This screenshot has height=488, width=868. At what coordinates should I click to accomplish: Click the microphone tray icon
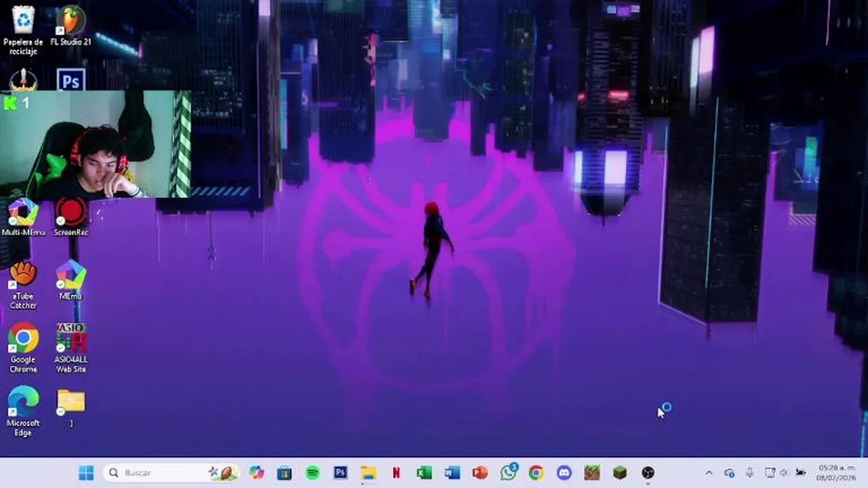[x=749, y=473]
